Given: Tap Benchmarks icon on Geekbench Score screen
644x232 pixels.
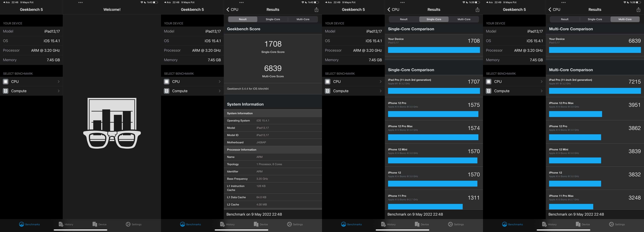Looking at the screenshot, I should tap(182, 224).
